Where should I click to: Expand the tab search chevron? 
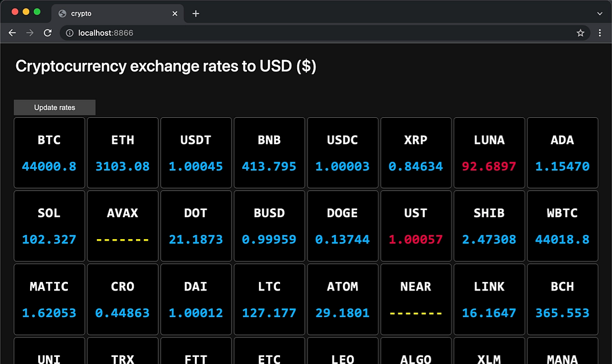pos(600,14)
